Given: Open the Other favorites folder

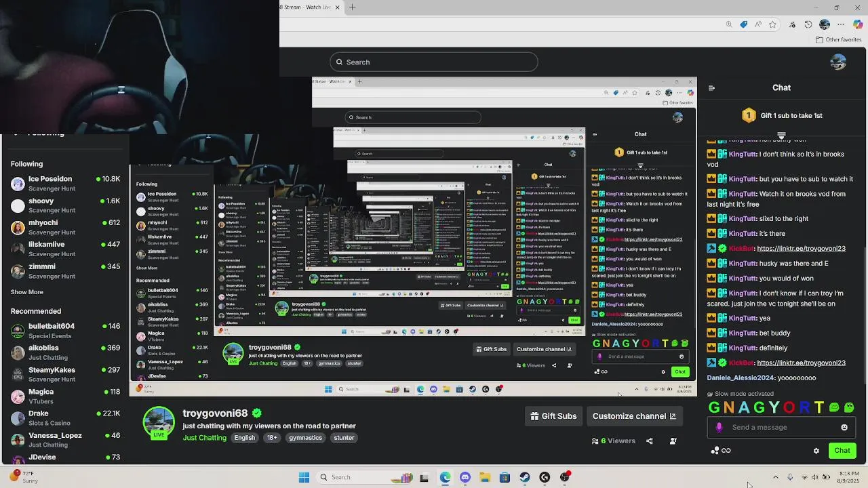Looking at the screenshot, I should 838,40.
